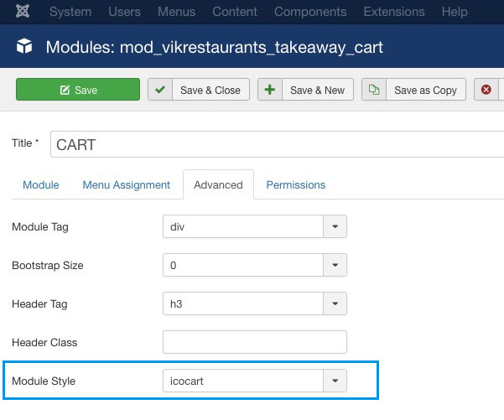
Task: Click the copy icon on Save as Copy
Action: click(374, 90)
